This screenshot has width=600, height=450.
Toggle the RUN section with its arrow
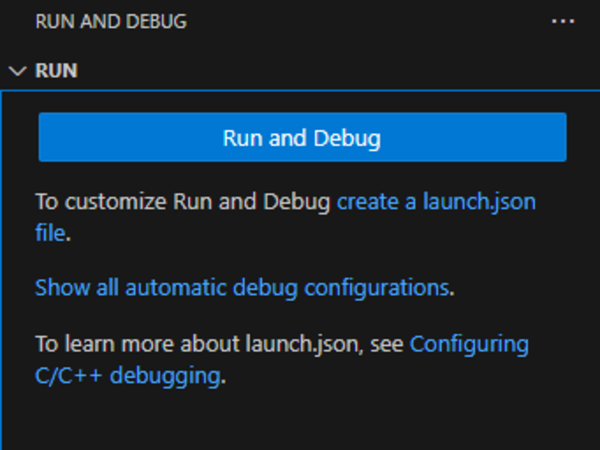click(x=17, y=71)
